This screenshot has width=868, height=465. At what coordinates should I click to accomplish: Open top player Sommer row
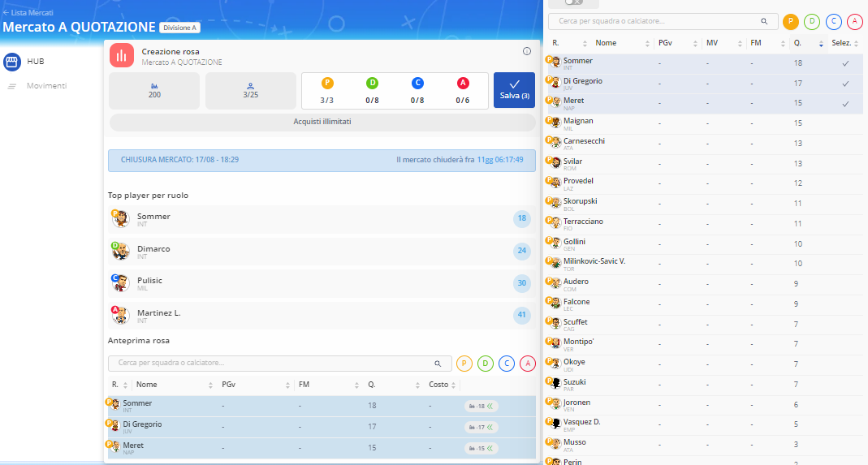322,219
